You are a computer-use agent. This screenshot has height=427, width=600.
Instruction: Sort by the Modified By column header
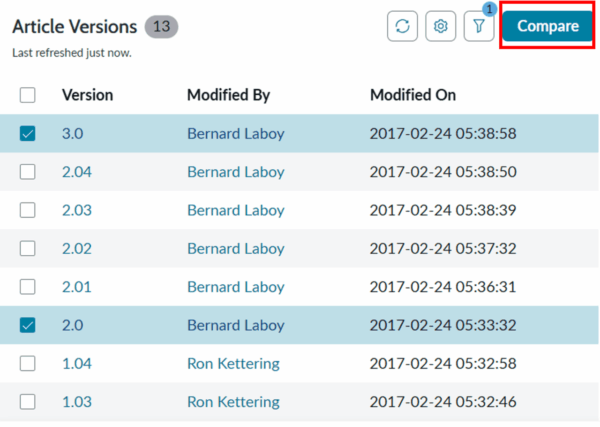[228, 95]
